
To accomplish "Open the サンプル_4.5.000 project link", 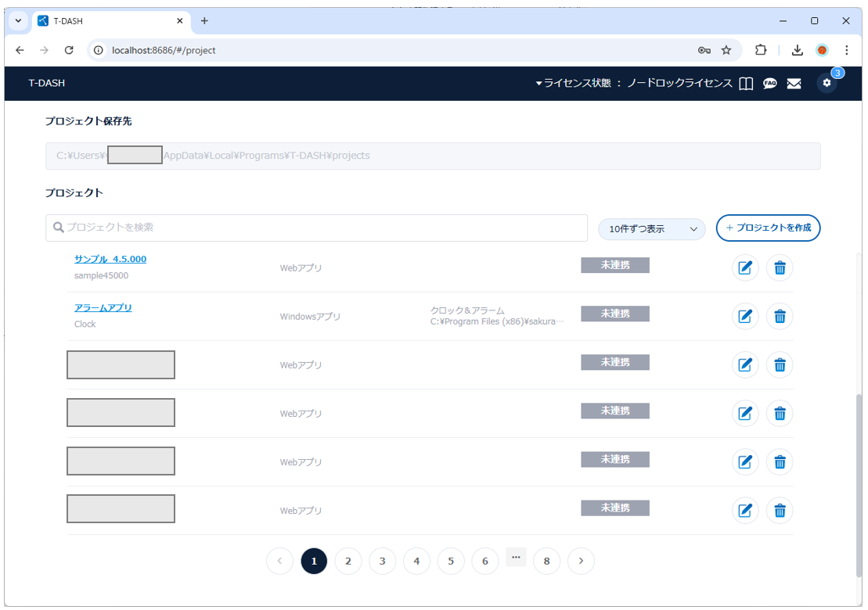I will 110,260.
